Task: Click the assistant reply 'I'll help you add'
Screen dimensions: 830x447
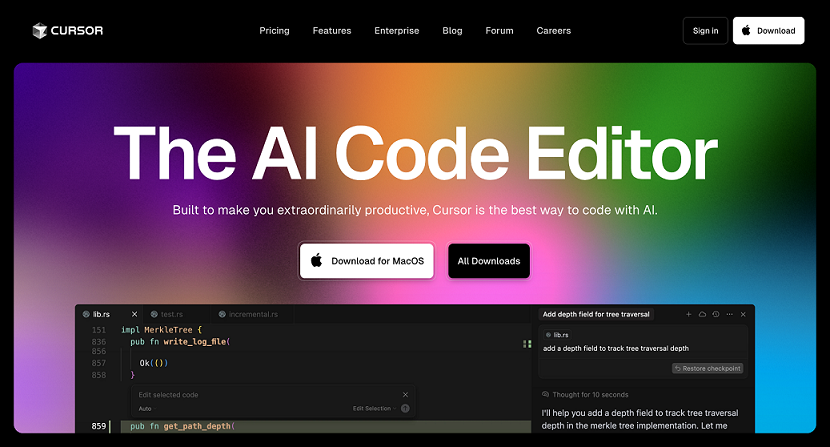Action: [639, 419]
